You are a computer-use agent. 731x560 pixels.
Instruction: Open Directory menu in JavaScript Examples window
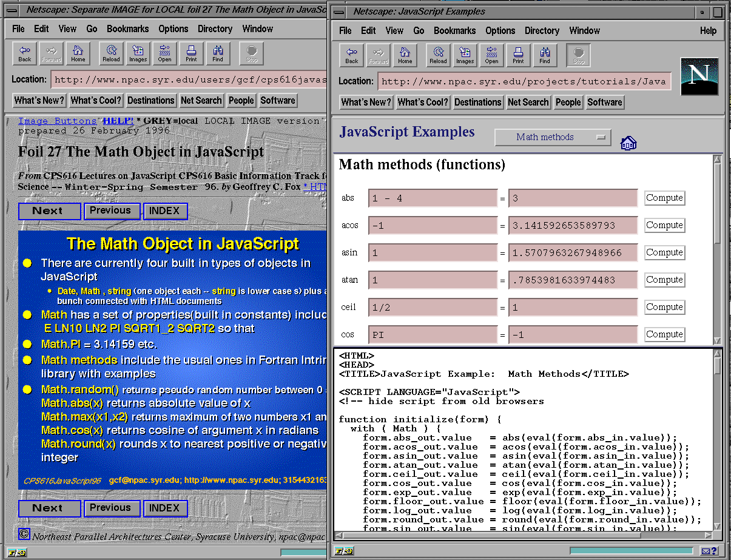point(542,30)
